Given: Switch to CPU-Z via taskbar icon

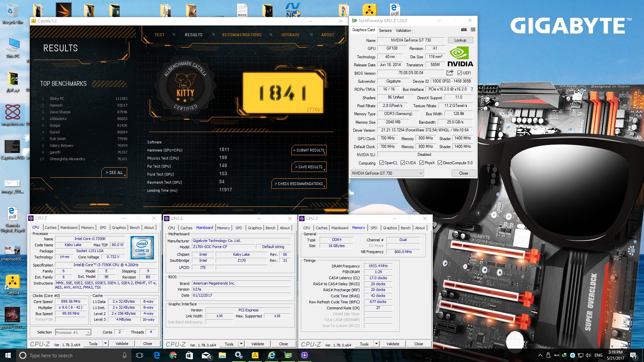Looking at the screenshot, I should pos(305,355).
